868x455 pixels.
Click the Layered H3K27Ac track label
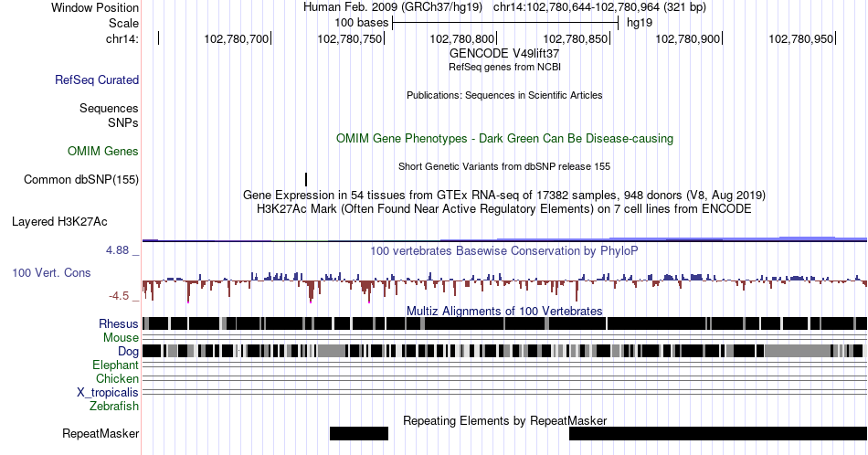coord(59,221)
